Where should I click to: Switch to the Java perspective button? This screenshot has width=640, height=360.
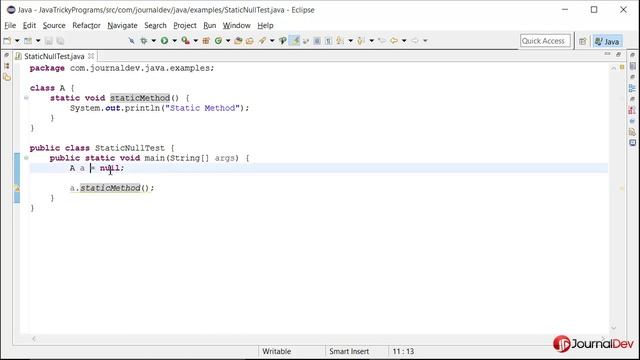[607, 41]
